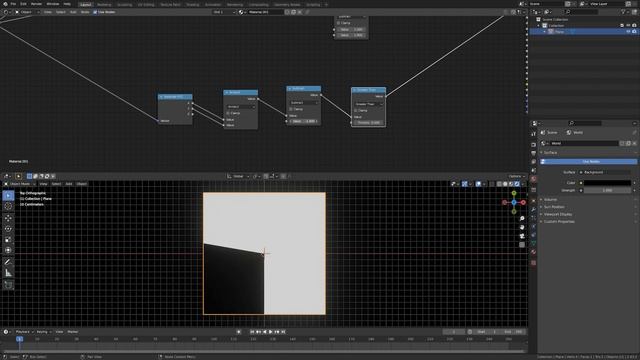
Task: Open the Keying popover in timeline
Action: coord(43,332)
